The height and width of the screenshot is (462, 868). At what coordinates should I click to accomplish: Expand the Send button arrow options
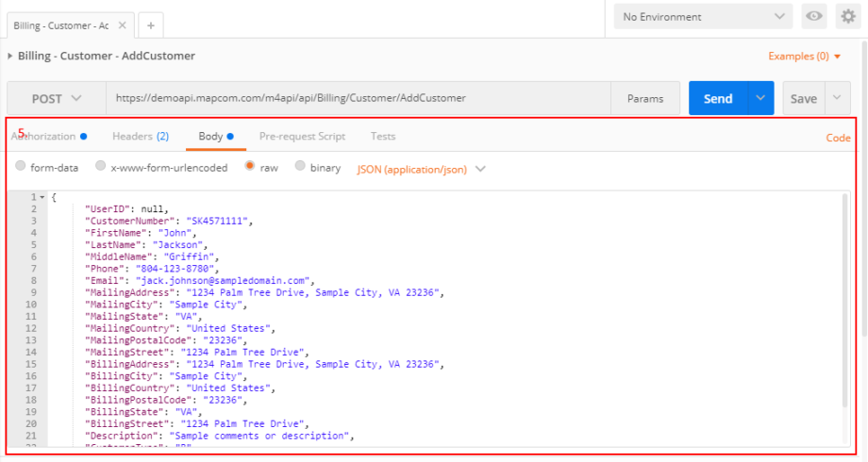(x=760, y=98)
